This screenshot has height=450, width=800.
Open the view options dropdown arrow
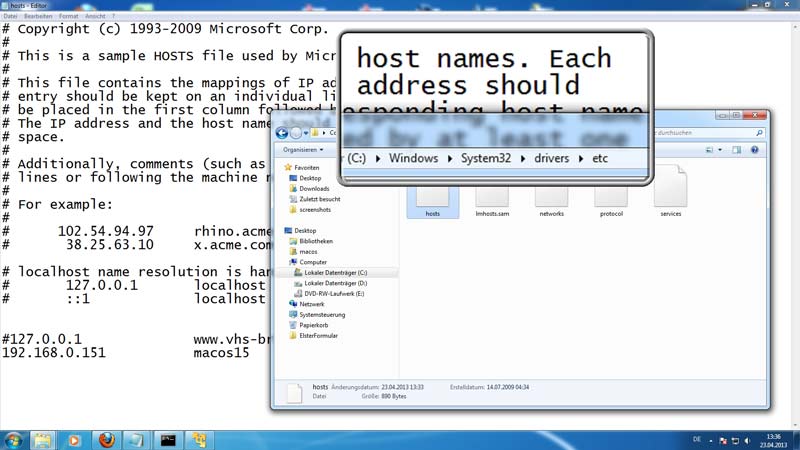(720, 150)
